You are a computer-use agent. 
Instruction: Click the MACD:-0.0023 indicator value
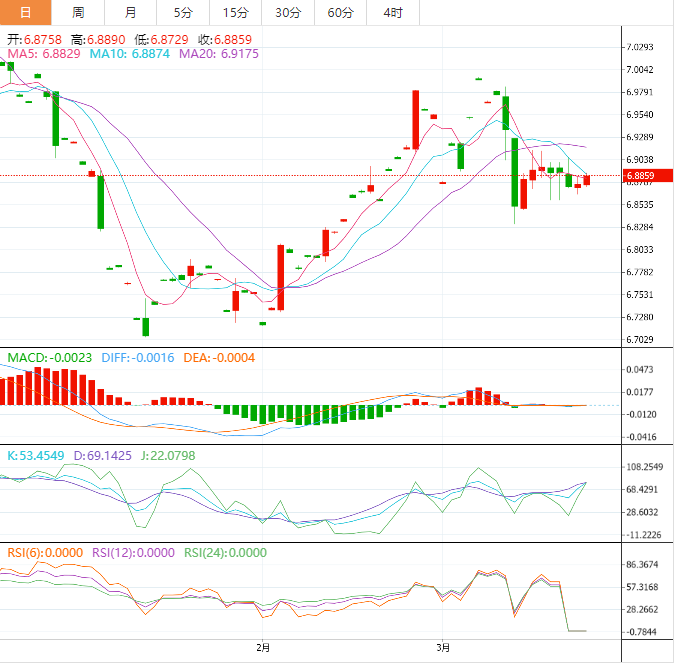tap(50, 358)
